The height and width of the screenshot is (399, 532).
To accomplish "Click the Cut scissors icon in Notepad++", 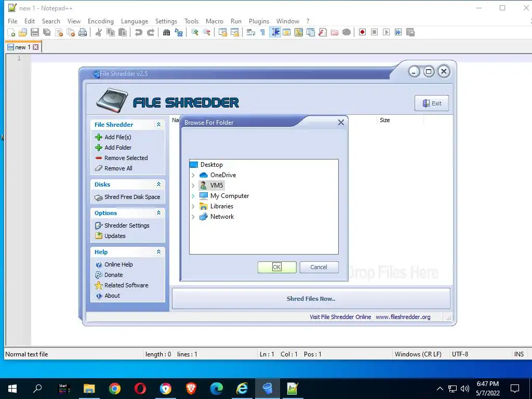I will (x=98, y=32).
